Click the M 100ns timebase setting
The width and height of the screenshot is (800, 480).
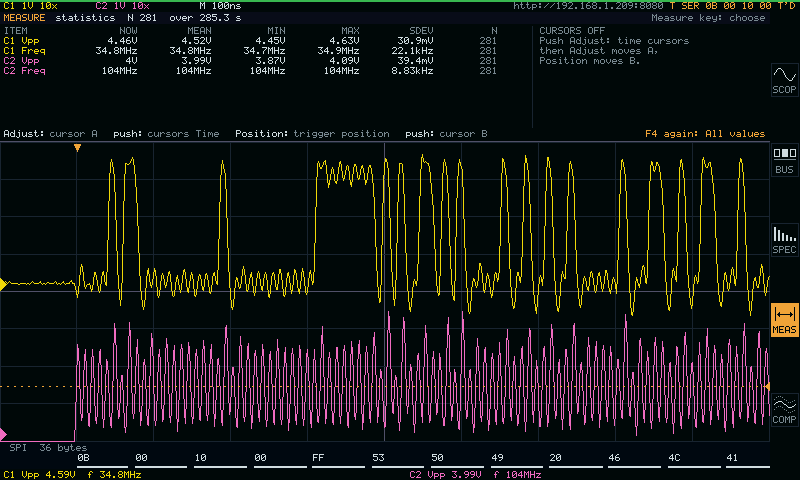[x=220, y=6]
